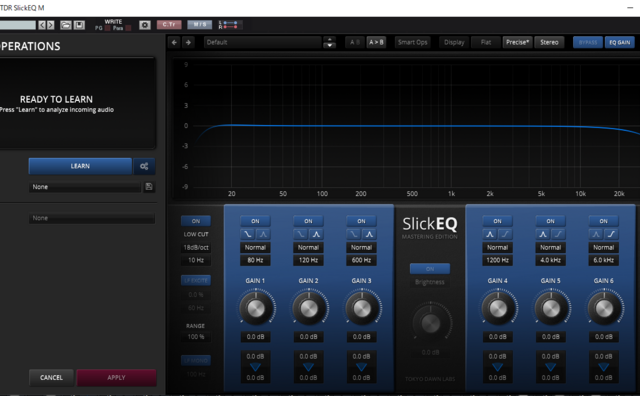
Task: Toggle band 3 ON button
Action: point(361,221)
